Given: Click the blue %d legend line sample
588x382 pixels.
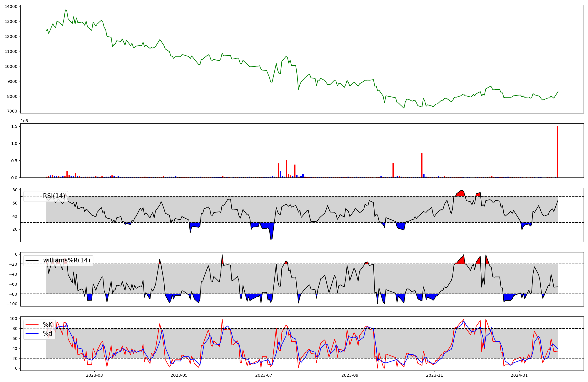Looking at the screenshot, I should tap(32, 334).
